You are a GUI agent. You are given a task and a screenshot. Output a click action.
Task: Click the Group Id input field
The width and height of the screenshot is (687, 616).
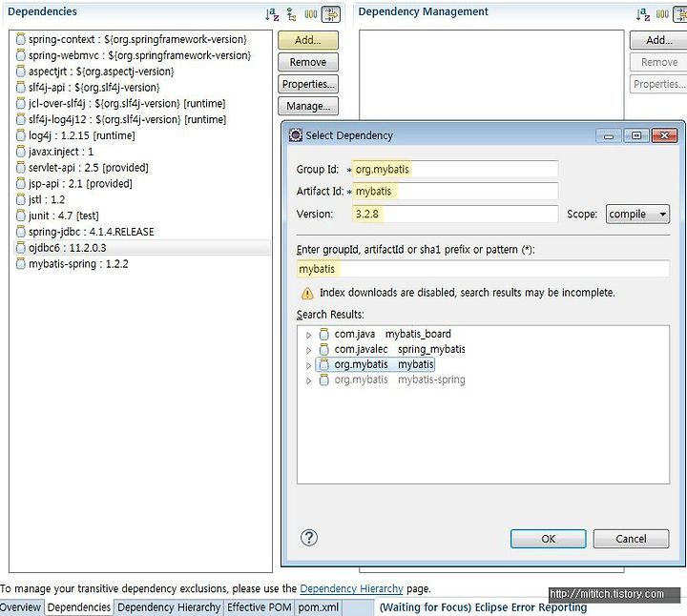(455, 170)
